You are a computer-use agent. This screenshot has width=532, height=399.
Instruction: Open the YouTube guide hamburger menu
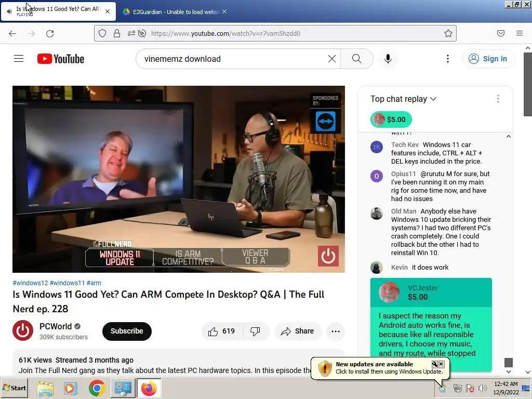19,59
